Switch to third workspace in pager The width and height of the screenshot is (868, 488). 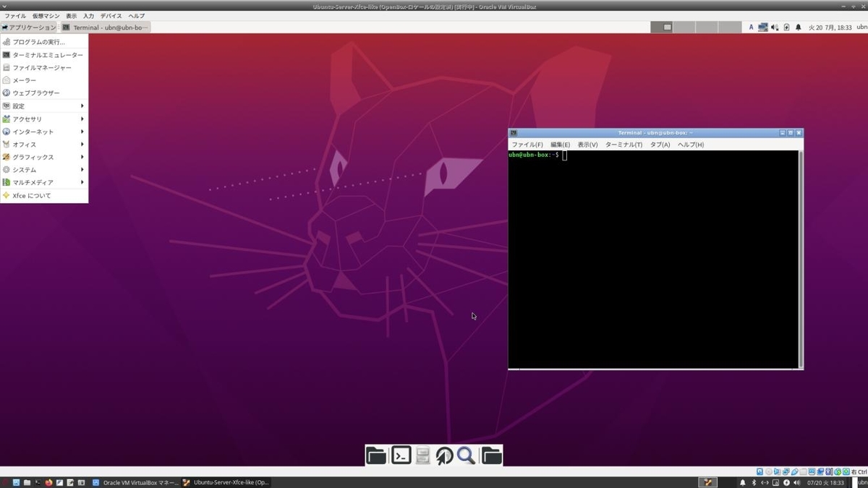click(x=707, y=27)
